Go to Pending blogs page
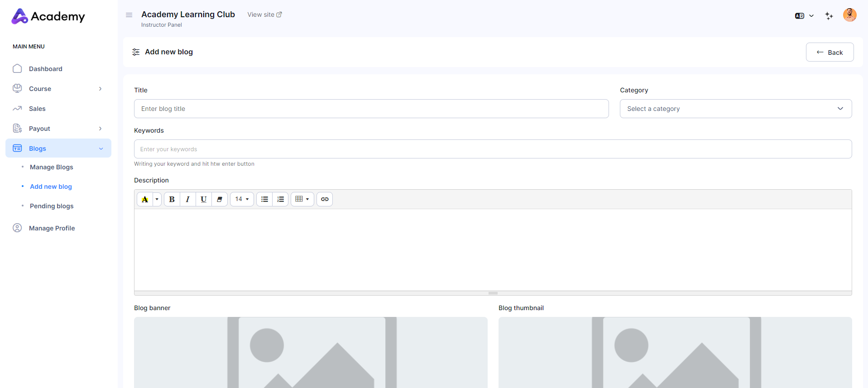 click(52, 206)
